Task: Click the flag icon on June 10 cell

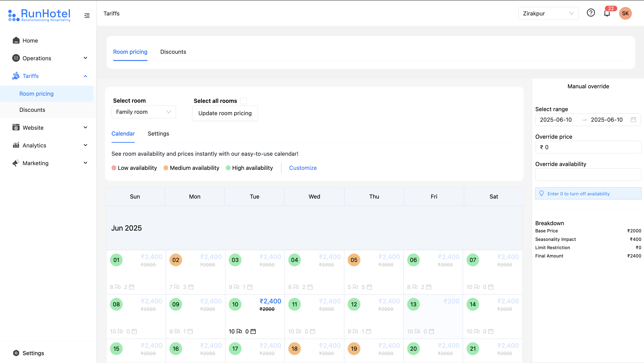Action: pos(239,331)
